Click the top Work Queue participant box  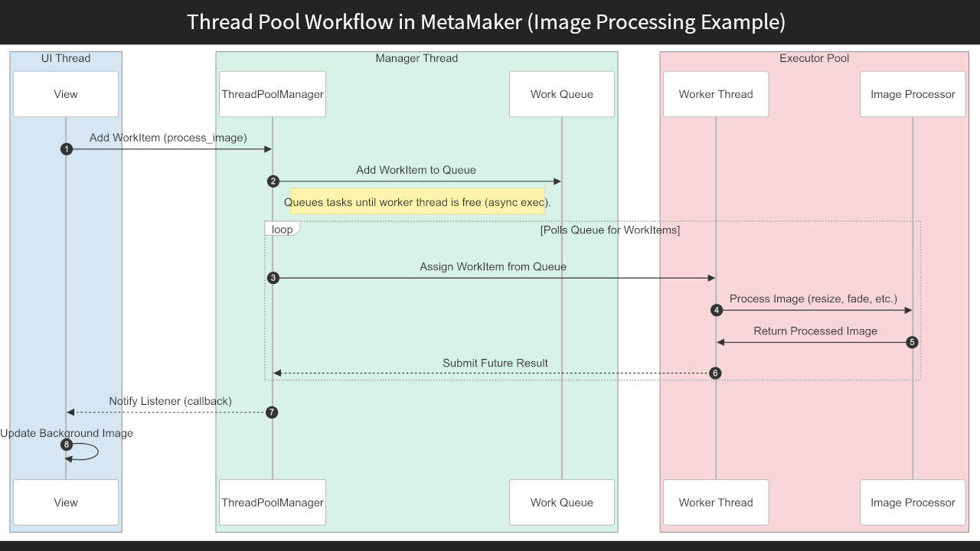(x=562, y=94)
